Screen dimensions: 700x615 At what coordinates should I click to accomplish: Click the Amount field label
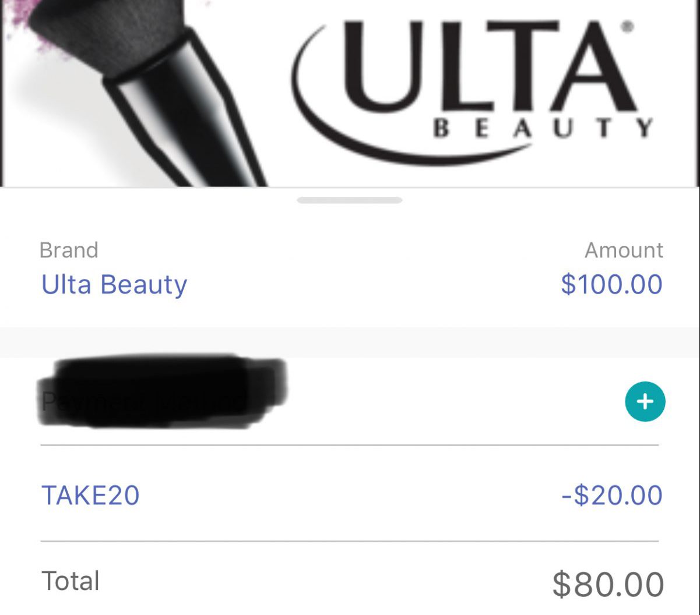[624, 250]
